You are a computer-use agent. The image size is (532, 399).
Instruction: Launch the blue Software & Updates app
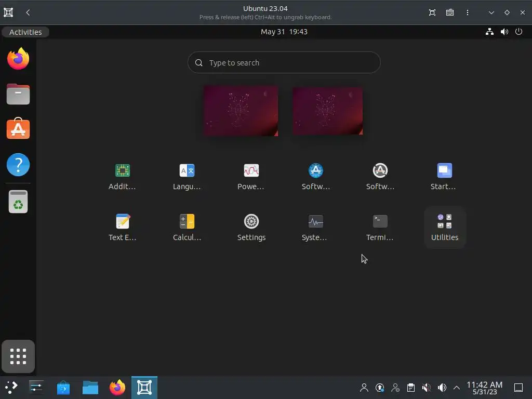[x=315, y=177]
